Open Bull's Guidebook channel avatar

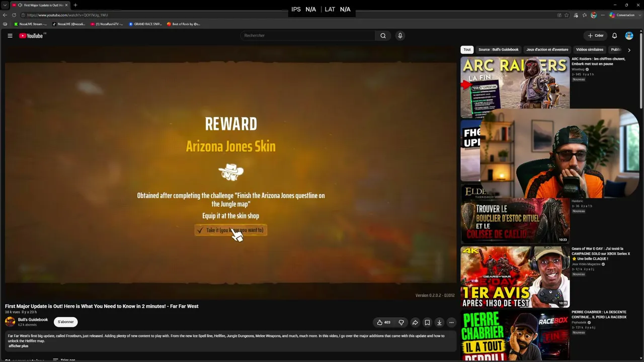(x=10, y=322)
